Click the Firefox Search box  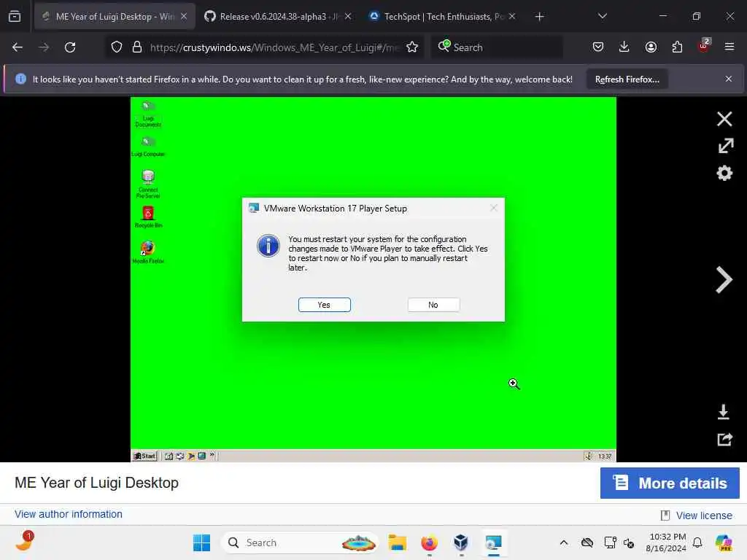498,47
